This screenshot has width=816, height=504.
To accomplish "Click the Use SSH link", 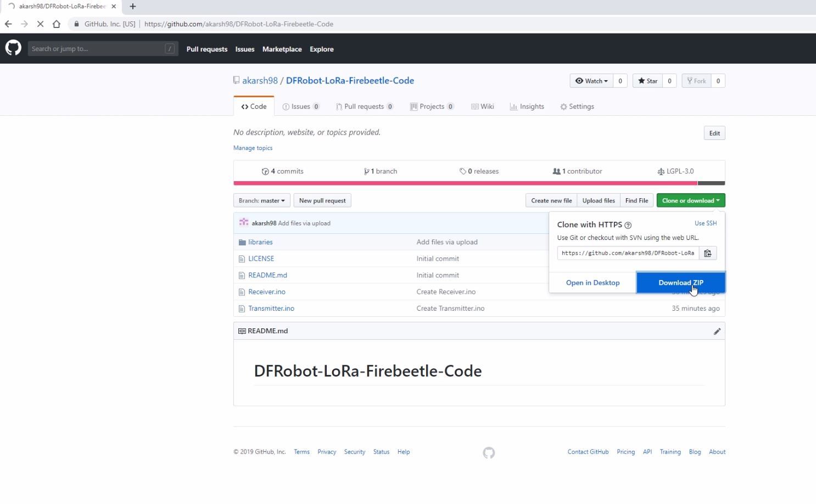I will (x=706, y=223).
